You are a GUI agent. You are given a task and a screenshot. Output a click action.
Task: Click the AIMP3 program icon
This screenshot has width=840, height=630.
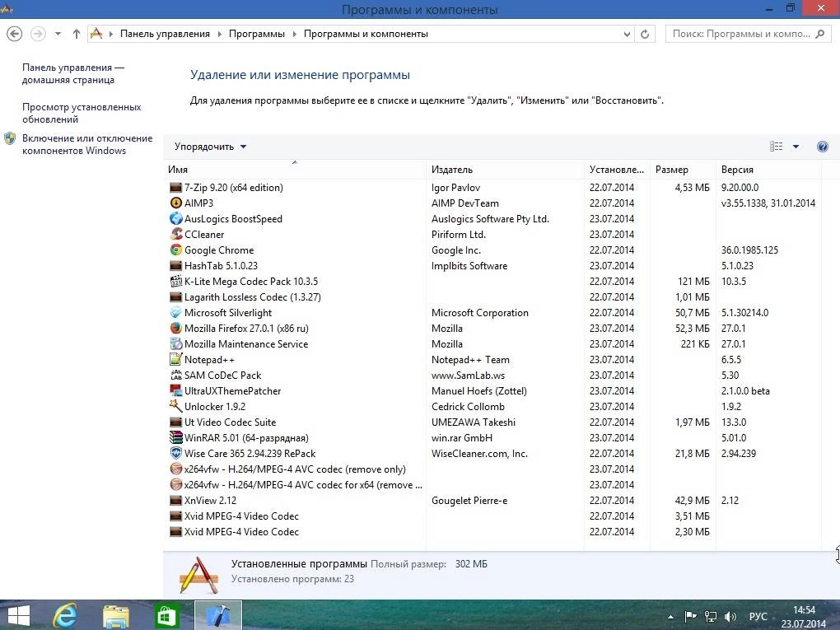pos(175,203)
